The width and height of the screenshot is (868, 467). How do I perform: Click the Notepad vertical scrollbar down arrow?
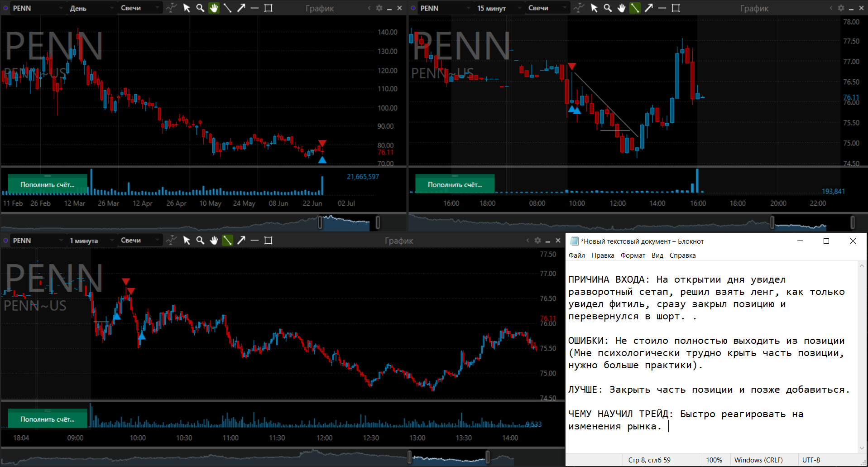[x=862, y=448]
